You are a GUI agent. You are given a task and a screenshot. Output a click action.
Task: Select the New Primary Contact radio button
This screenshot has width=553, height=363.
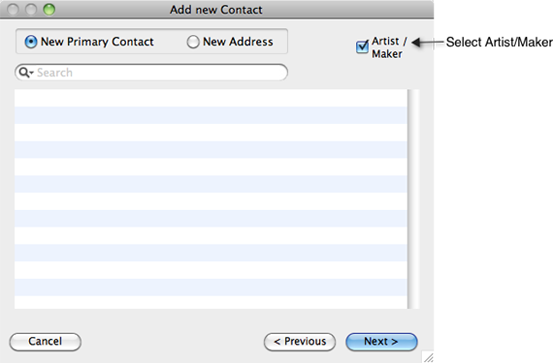click(x=31, y=42)
